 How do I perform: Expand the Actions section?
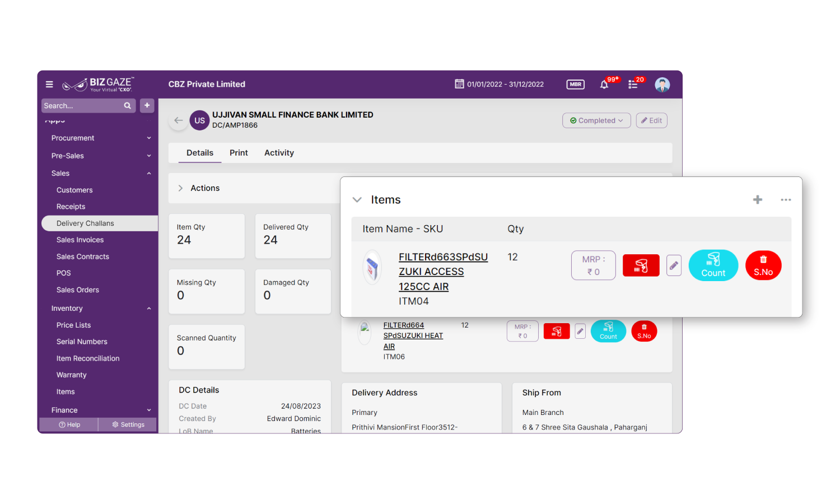coord(180,188)
